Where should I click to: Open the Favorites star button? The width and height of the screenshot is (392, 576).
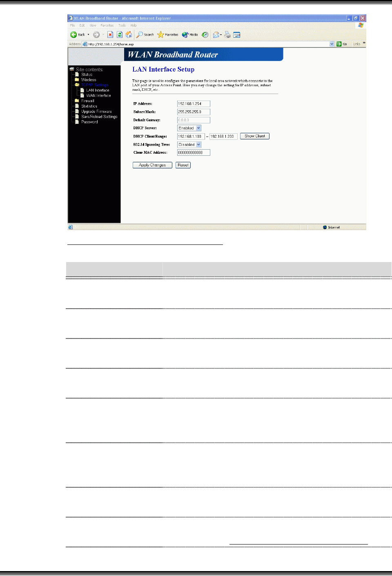click(x=168, y=35)
